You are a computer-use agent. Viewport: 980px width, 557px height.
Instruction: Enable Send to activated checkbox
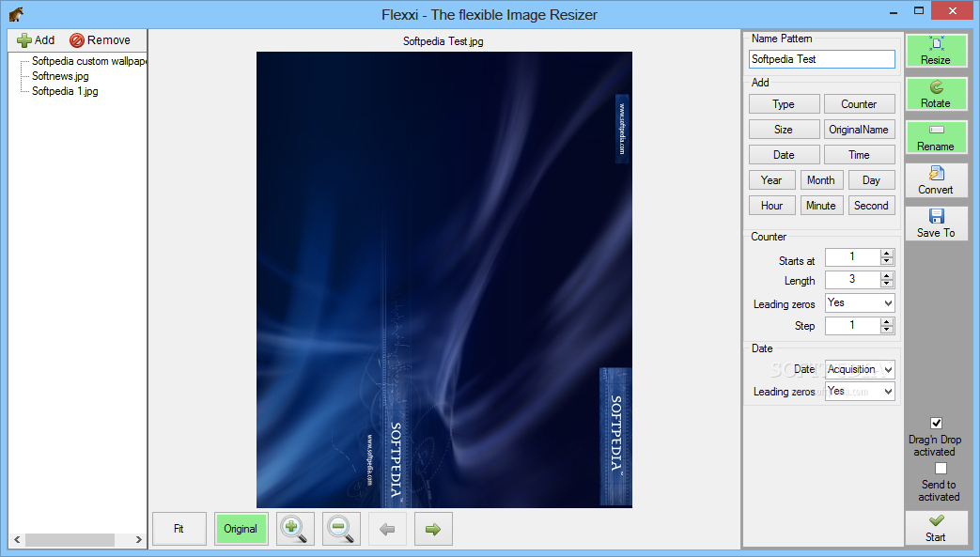coord(941,468)
